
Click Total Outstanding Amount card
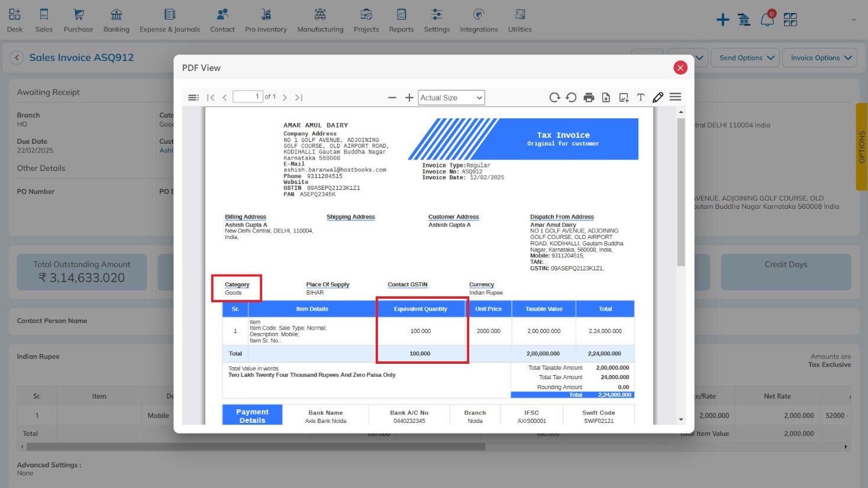[x=82, y=272]
